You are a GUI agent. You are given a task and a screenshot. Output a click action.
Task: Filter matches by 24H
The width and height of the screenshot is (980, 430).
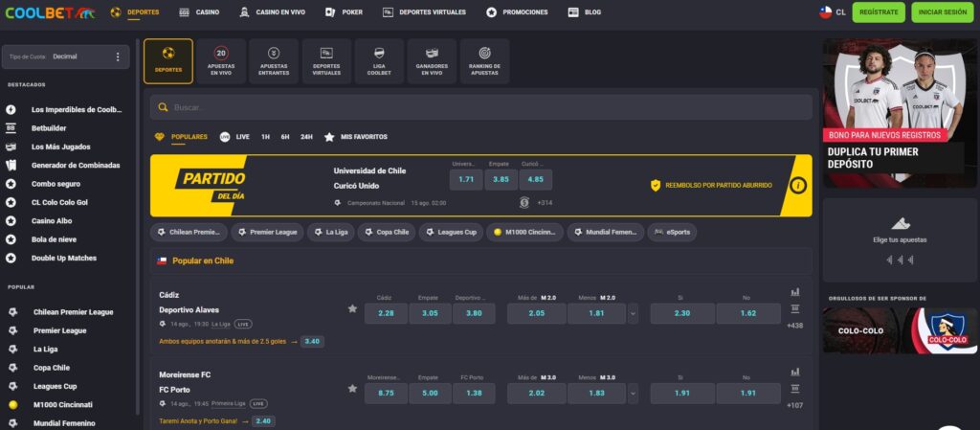pos(306,137)
